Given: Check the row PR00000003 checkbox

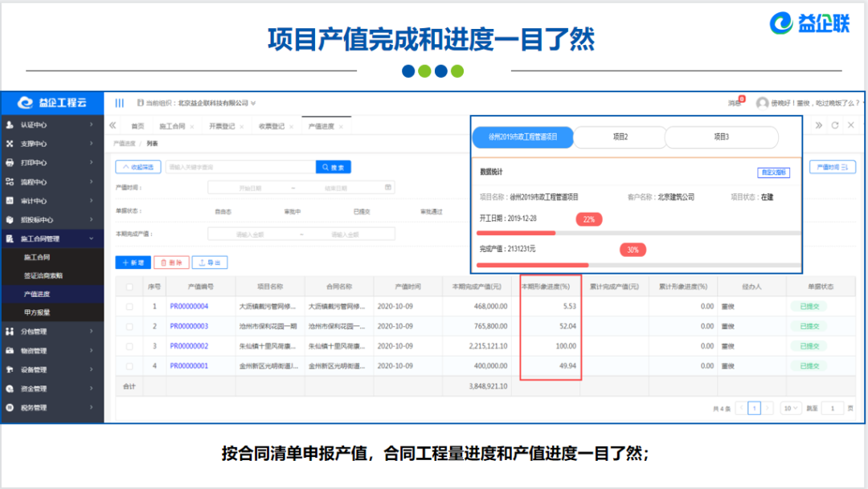Looking at the screenshot, I should point(129,326).
